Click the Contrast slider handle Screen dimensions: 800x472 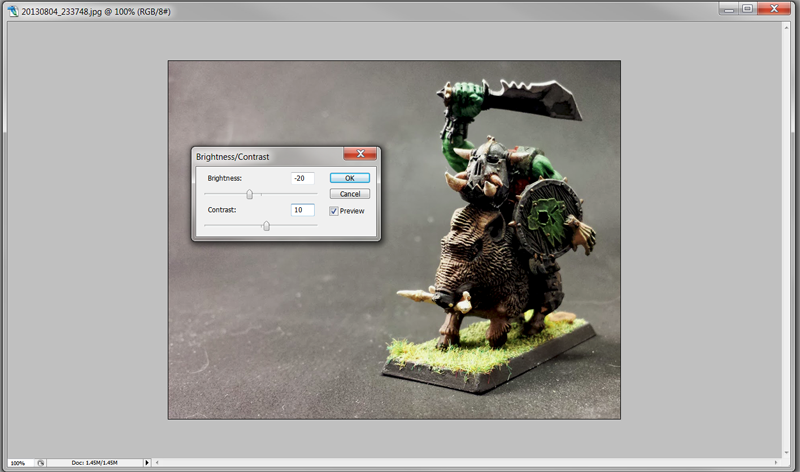(266, 226)
